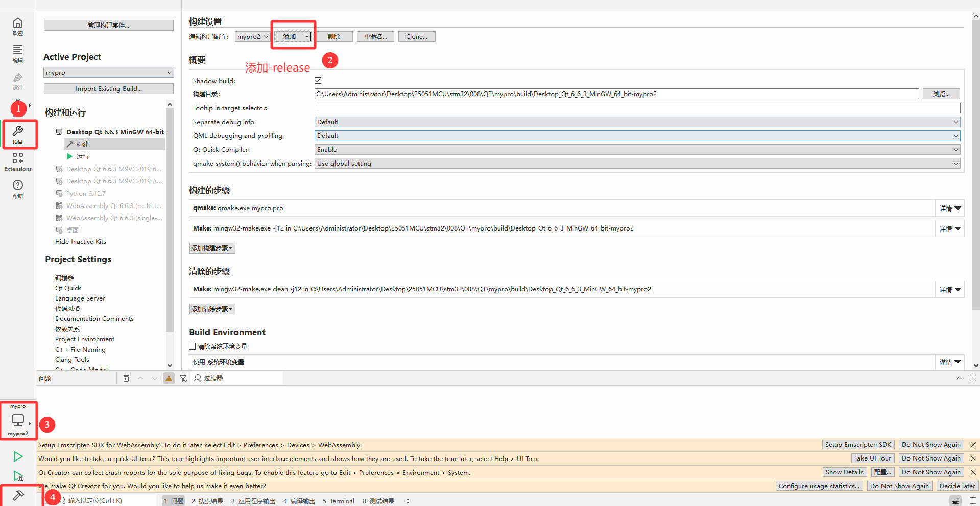This screenshot has width=980, height=506.
Task: Toggle warnings display in Issues pane
Action: coord(169,378)
